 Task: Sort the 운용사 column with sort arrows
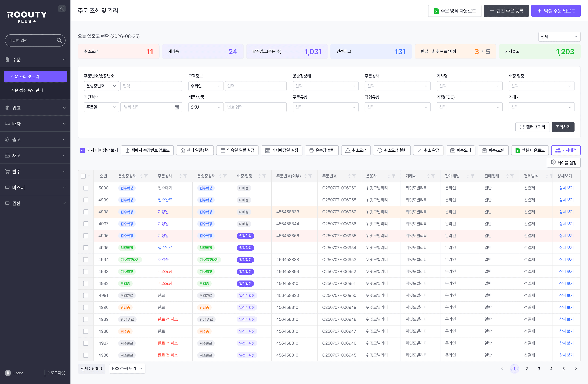(389, 176)
